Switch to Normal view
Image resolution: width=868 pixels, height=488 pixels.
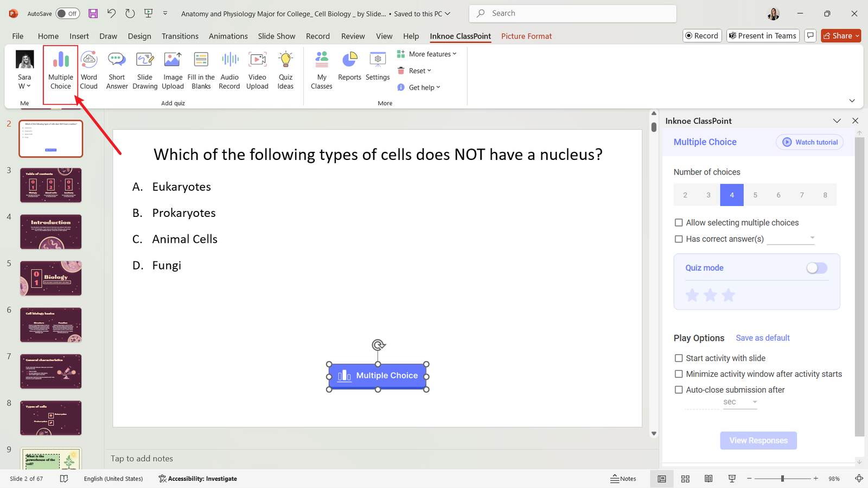662,479
